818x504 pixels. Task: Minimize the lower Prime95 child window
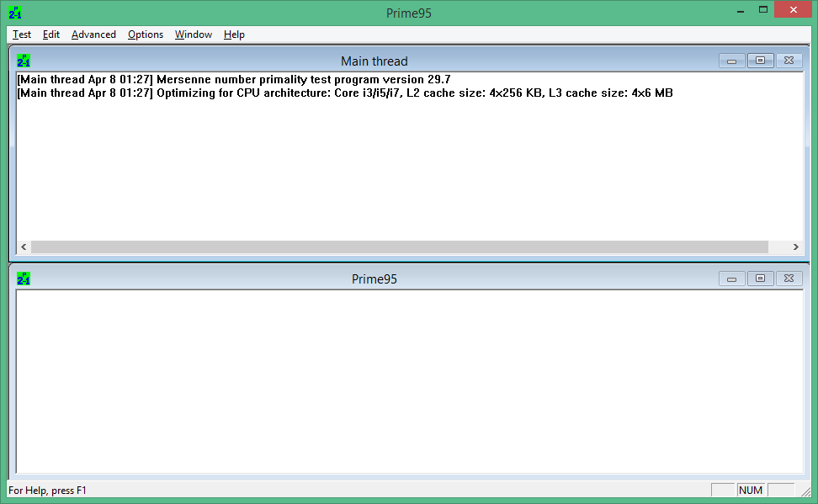point(731,279)
